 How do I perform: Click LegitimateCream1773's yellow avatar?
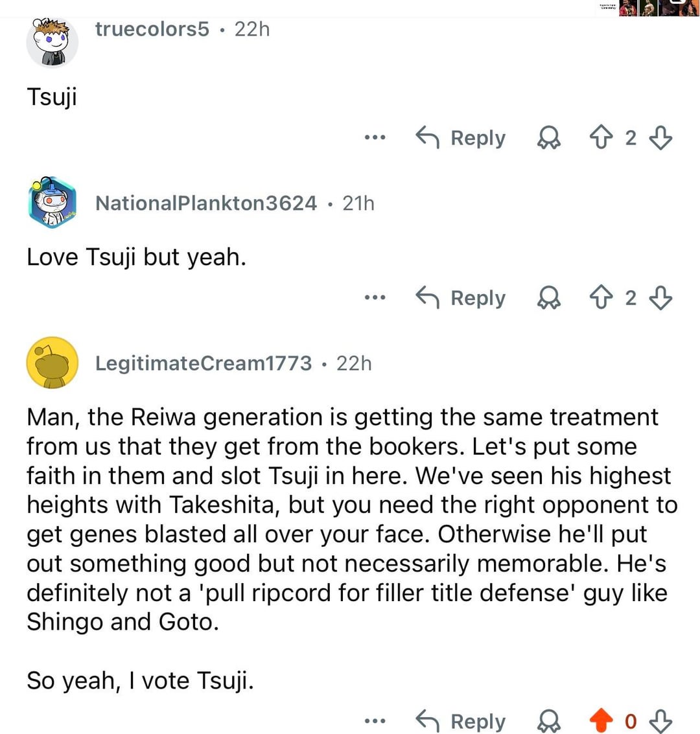[x=52, y=363]
